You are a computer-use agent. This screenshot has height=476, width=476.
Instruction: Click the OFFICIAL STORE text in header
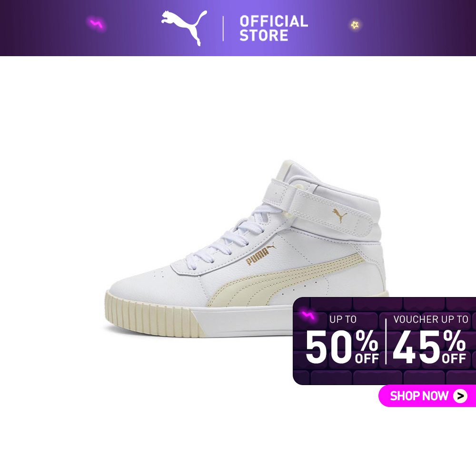coord(274,28)
